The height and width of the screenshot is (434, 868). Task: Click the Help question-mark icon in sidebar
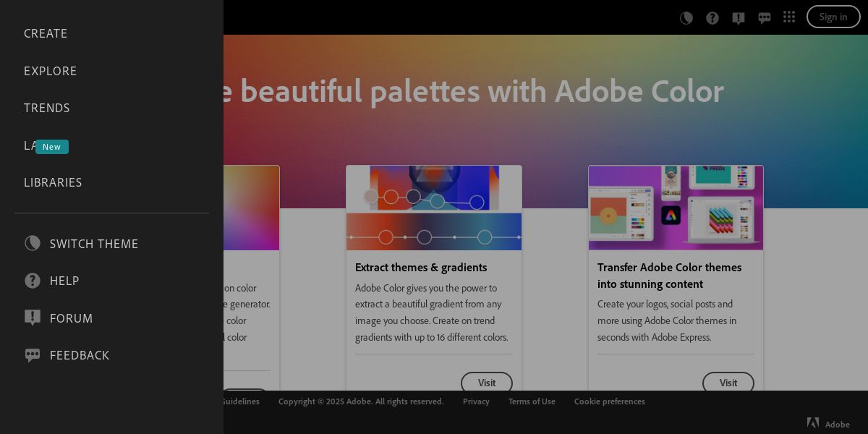(33, 281)
